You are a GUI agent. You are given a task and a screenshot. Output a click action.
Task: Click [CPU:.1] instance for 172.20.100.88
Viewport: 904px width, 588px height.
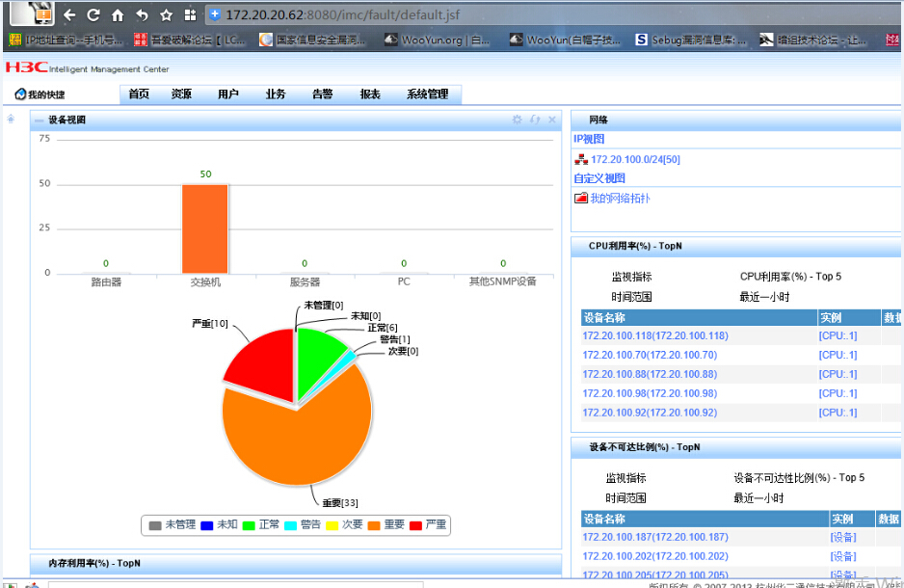point(838,374)
